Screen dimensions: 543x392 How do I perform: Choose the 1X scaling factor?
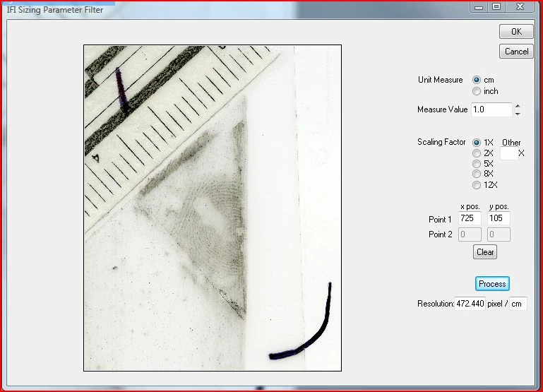(x=477, y=143)
